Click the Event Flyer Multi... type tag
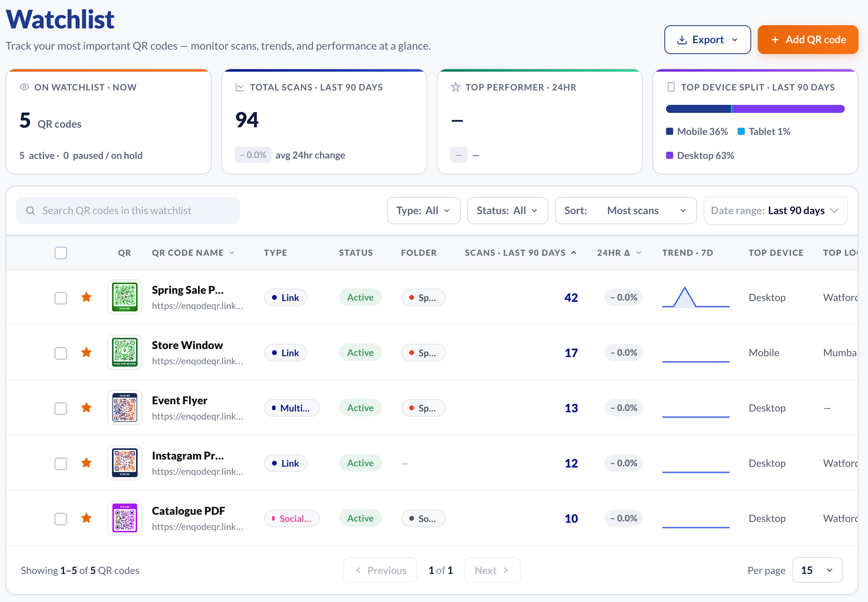This screenshot has height=602, width=868. 292,408
